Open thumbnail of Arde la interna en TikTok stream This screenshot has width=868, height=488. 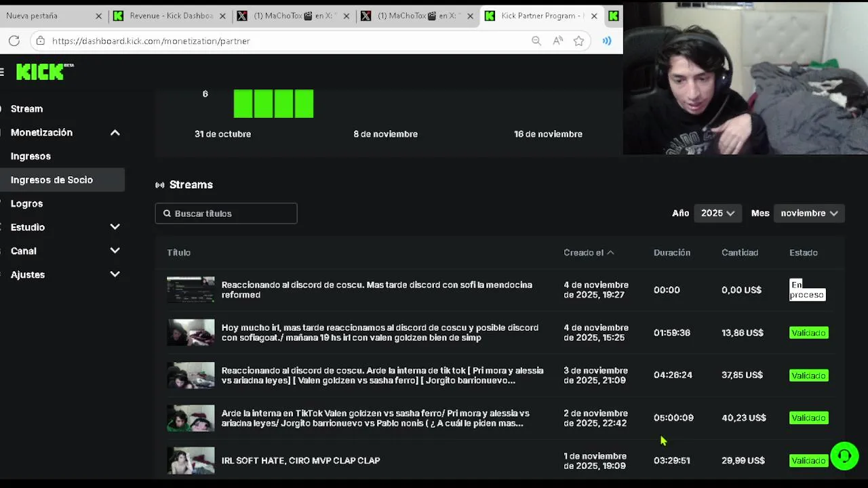tap(191, 418)
